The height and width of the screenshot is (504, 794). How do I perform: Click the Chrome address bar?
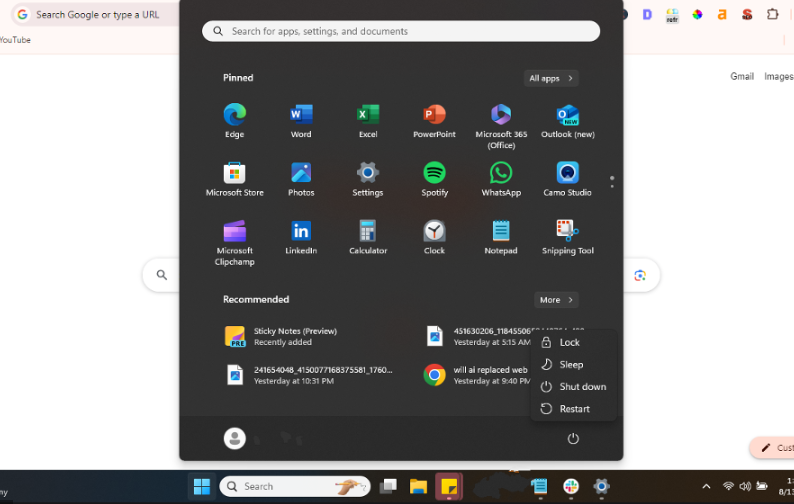click(96, 15)
